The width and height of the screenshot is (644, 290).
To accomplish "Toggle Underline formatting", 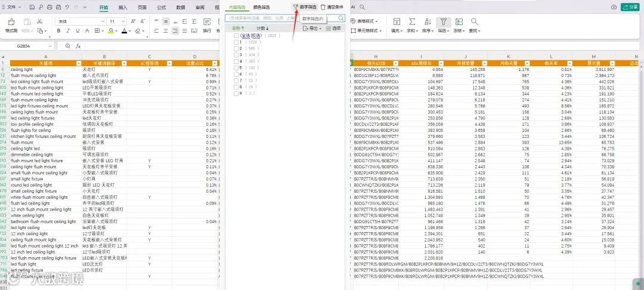I will [78, 31].
